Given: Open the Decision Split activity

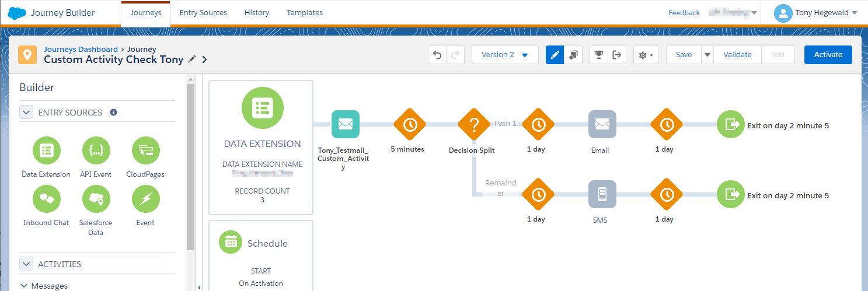Looking at the screenshot, I should (474, 124).
